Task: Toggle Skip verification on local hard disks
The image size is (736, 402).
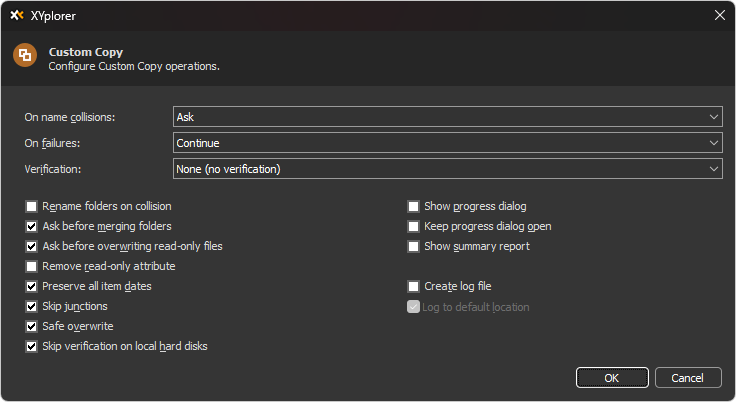Action: tap(32, 346)
